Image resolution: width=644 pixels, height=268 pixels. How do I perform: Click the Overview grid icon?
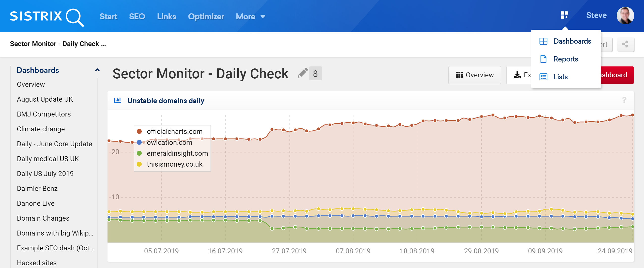(459, 75)
